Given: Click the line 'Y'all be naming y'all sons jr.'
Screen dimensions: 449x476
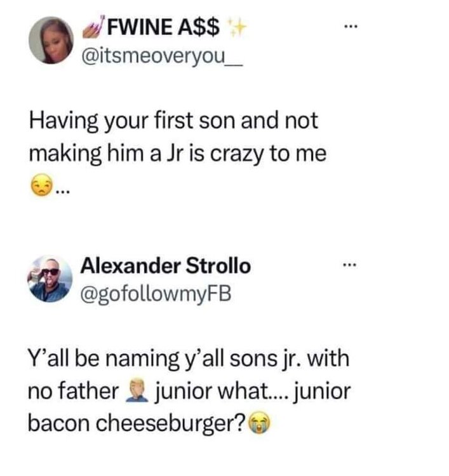Looking at the screenshot, I should point(189,360).
